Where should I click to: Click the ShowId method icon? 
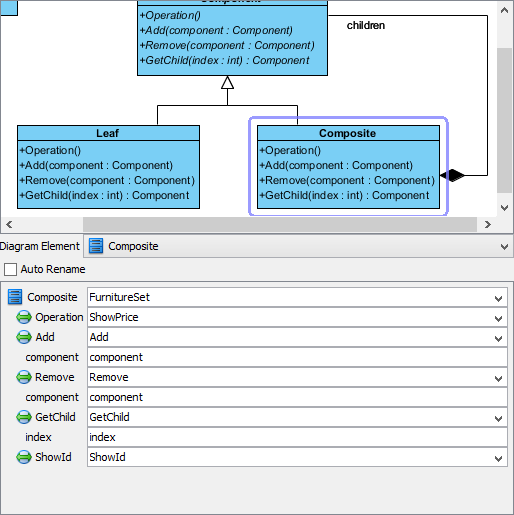(x=24, y=457)
